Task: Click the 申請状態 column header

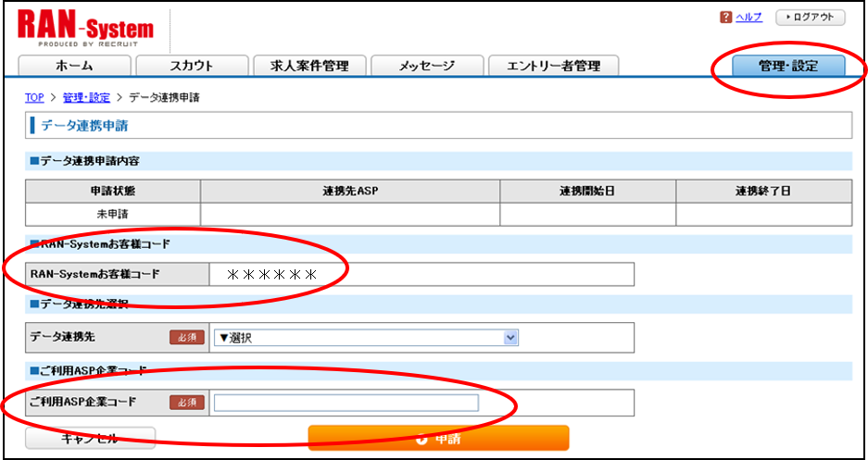Action: coord(113,192)
